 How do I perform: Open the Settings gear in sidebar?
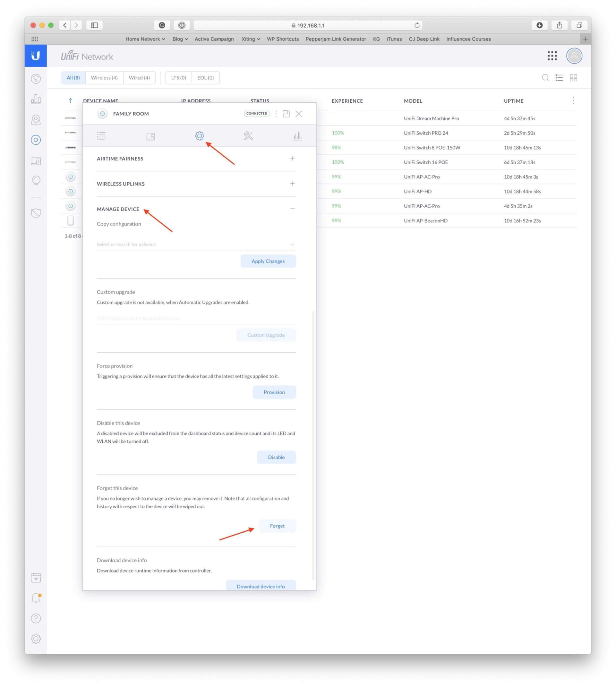[36, 639]
